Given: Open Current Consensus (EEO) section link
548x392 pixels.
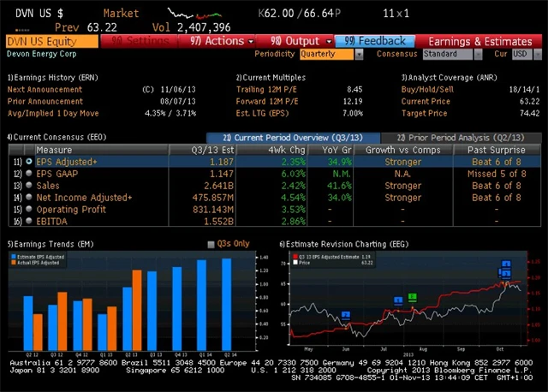Looking at the screenshot, I should 57,137.
